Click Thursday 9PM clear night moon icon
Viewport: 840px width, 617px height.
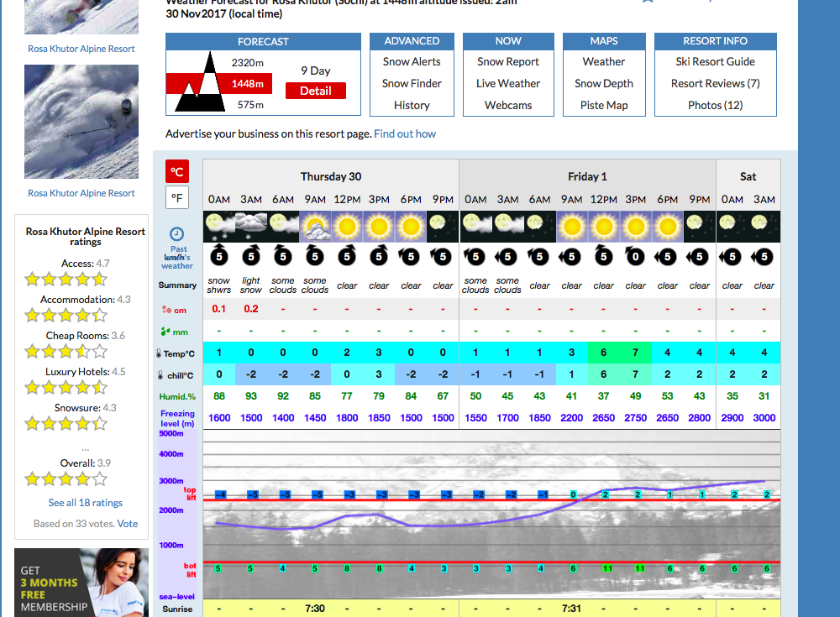click(443, 227)
